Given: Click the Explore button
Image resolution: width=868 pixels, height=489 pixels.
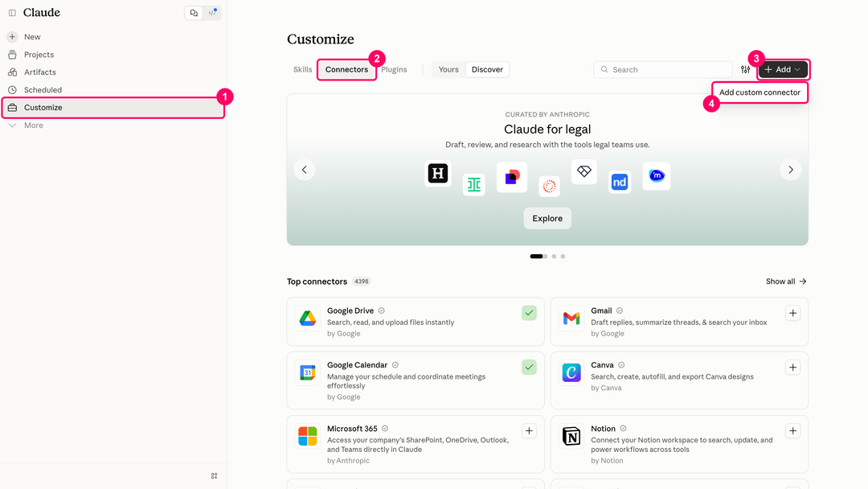Looking at the screenshot, I should point(547,218).
